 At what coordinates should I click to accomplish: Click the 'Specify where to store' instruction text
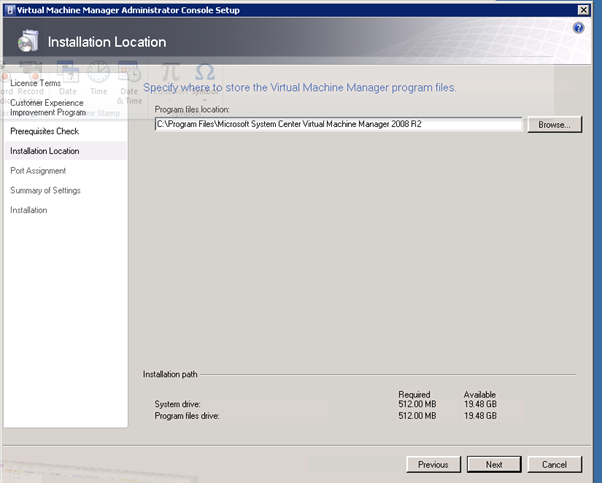299,88
